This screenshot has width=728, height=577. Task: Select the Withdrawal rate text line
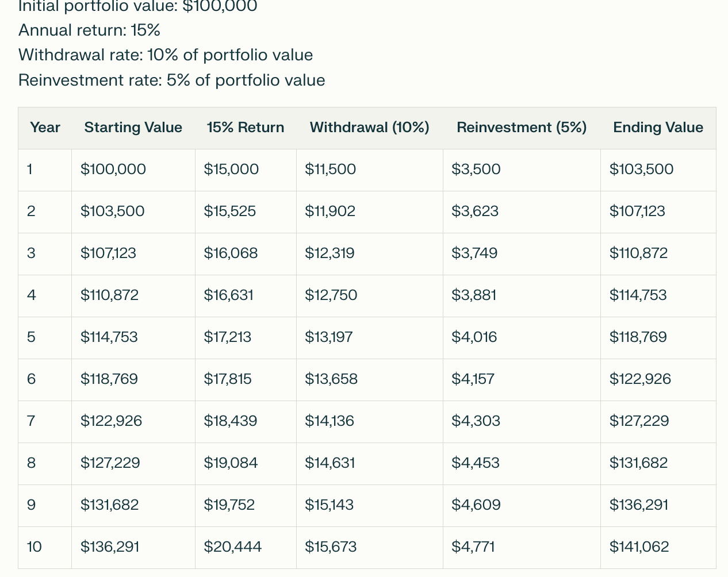(166, 55)
